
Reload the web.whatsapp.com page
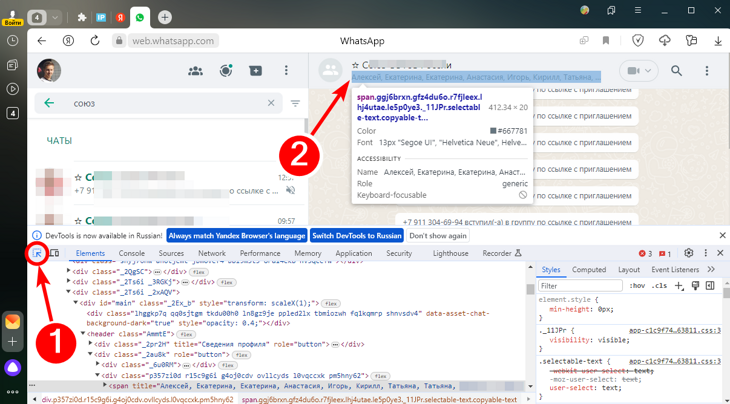click(95, 41)
